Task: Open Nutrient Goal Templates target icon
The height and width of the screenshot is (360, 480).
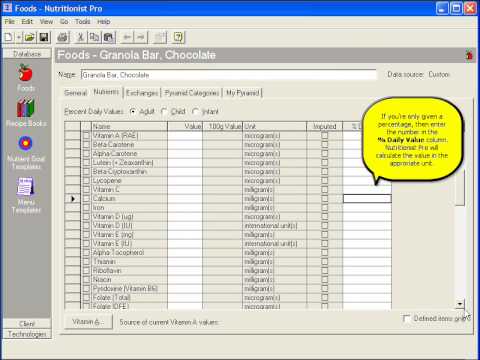Action: pyautogui.click(x=25, y=144)
